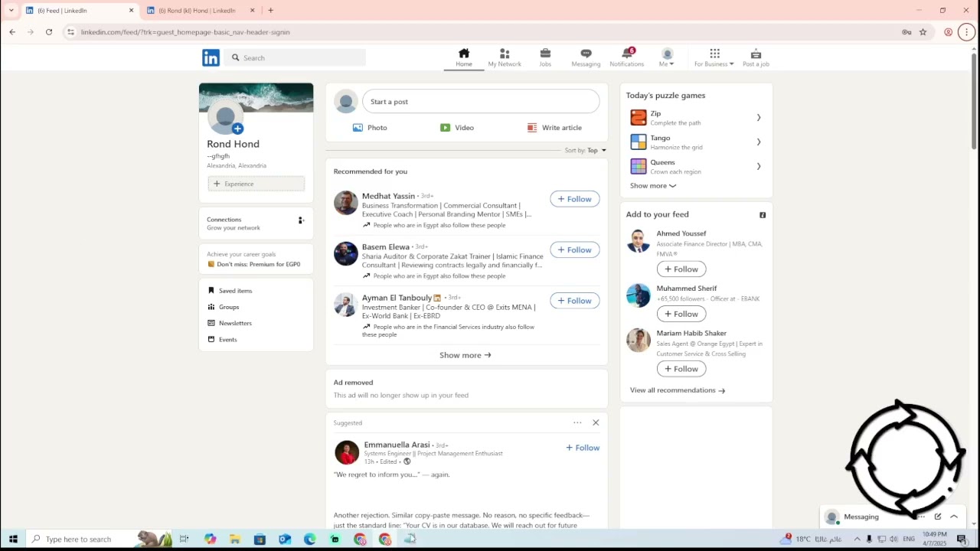This screenshot has height=551, width=980.
Task: Click the address bar URL
Action: tap(185, 32)
